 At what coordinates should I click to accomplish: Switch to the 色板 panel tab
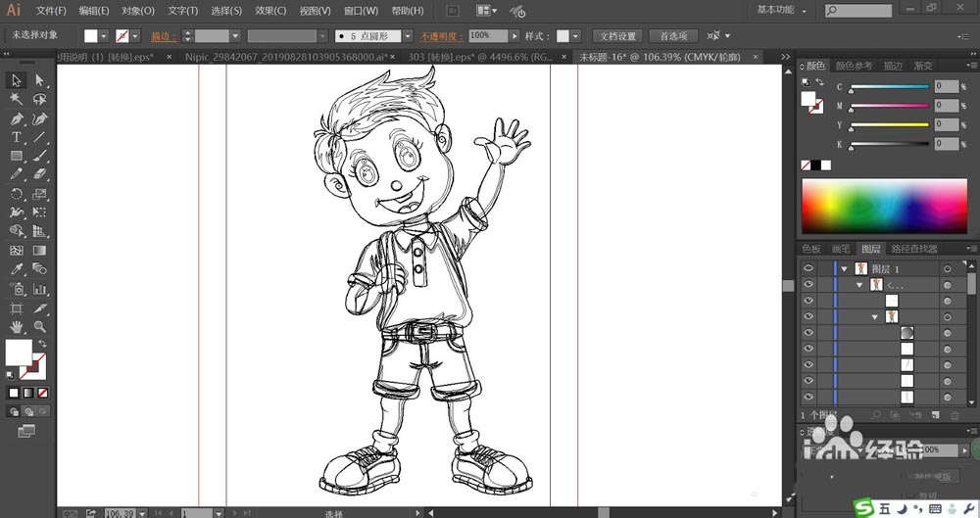[811, 249]
